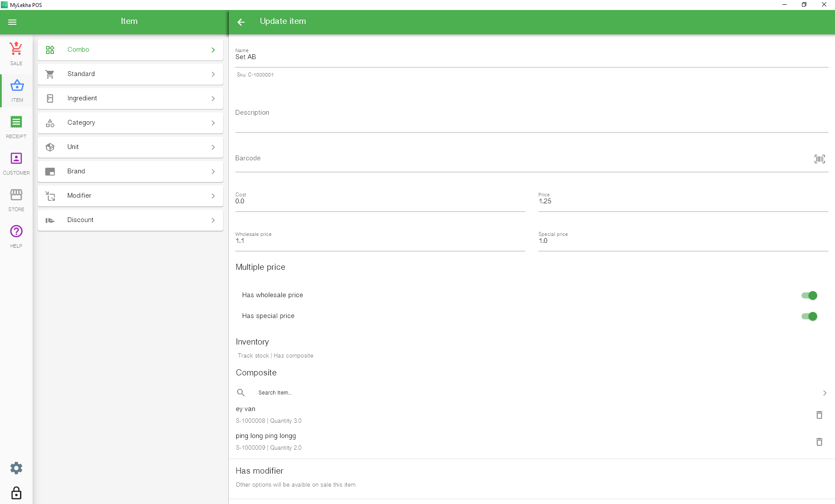The image size is (835, 504).
Task: Open the Sale cart icon in sidebar
Action: (16, 49)
